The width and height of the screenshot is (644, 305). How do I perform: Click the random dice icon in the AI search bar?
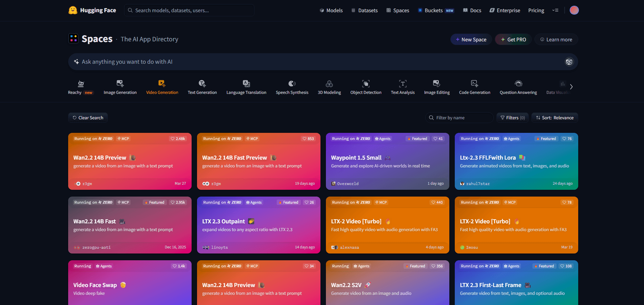[x=569, y=62]
